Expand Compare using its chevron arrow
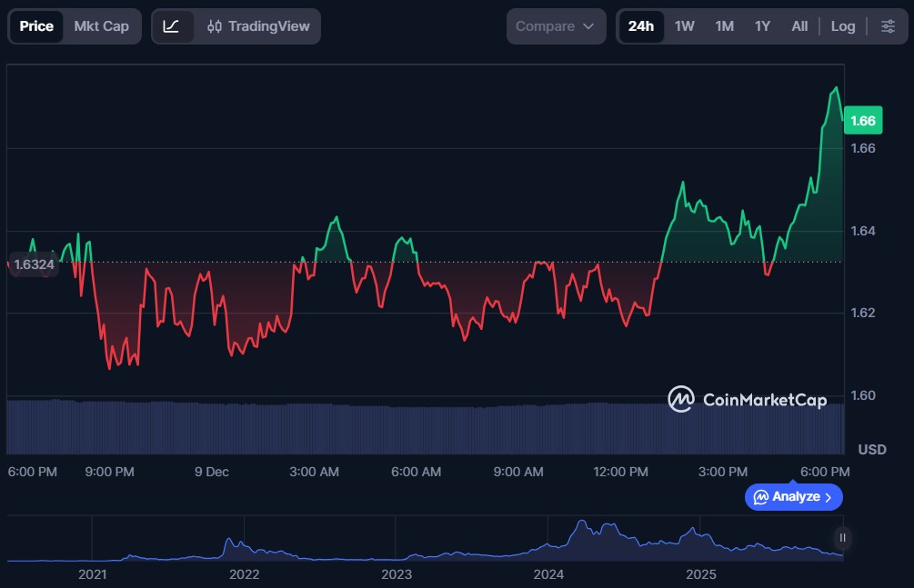Viewport: 914px width, 588px height. (x=588, y=26)
